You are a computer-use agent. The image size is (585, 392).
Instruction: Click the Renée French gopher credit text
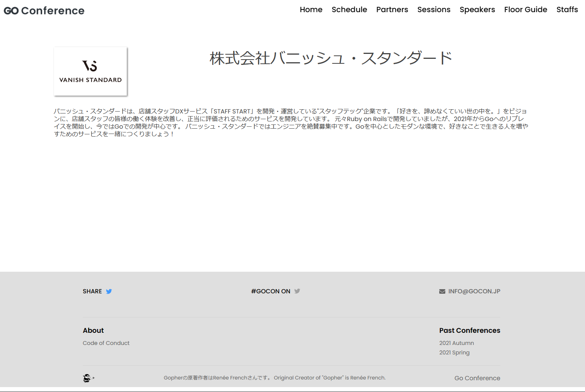click(x=274, y=378)
